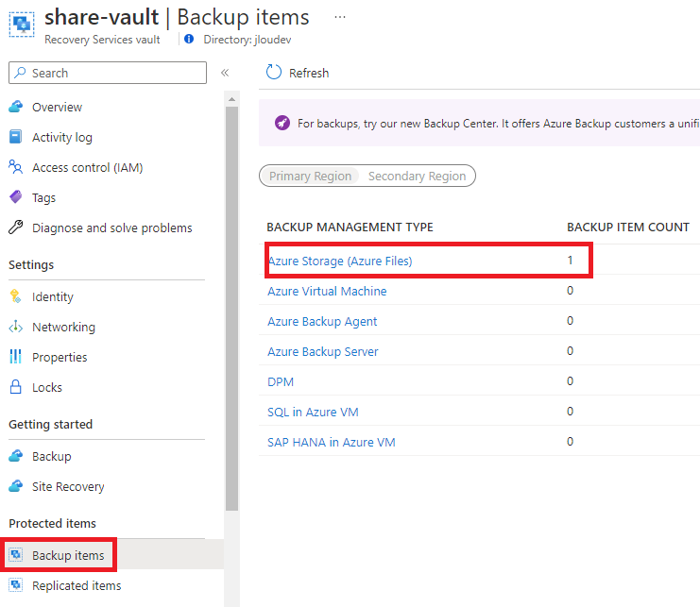Select Backup items in Protected items

[68, 555]
